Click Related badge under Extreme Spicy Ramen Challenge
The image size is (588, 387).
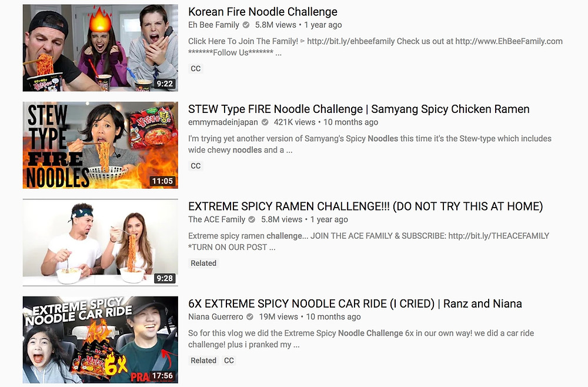(203, 263)
